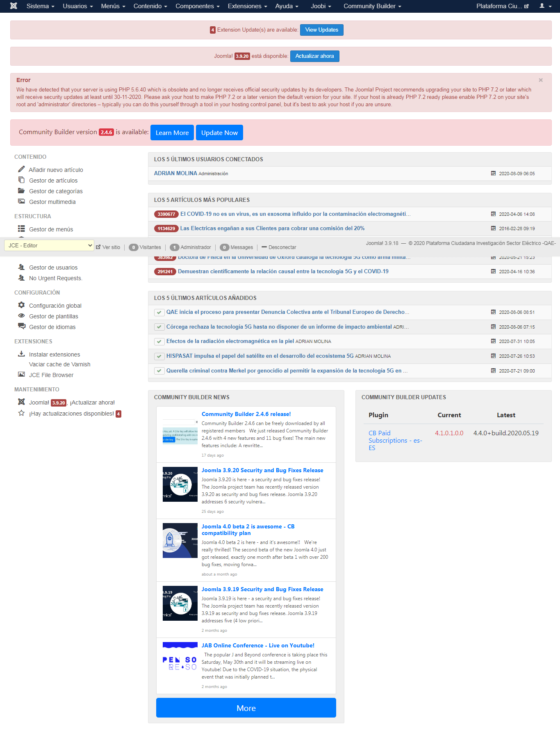Click the icon beside No Urgent Requests

point(21,278)
